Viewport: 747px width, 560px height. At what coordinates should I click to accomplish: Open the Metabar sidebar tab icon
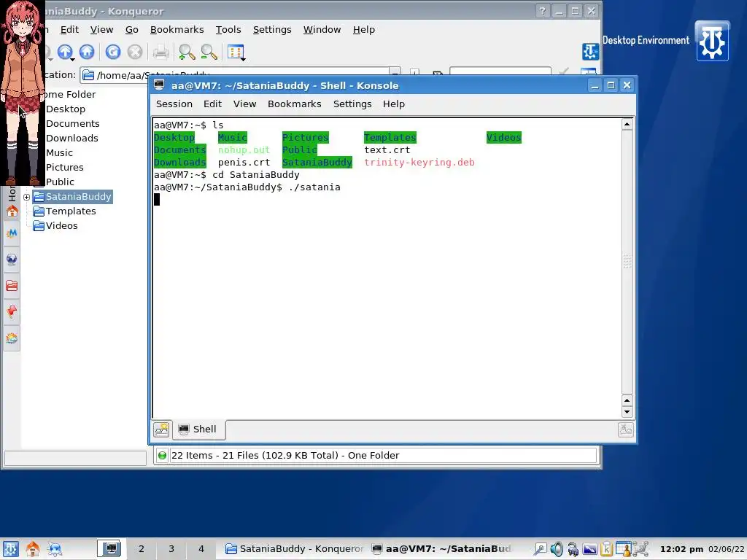click(x=12, y=233)
